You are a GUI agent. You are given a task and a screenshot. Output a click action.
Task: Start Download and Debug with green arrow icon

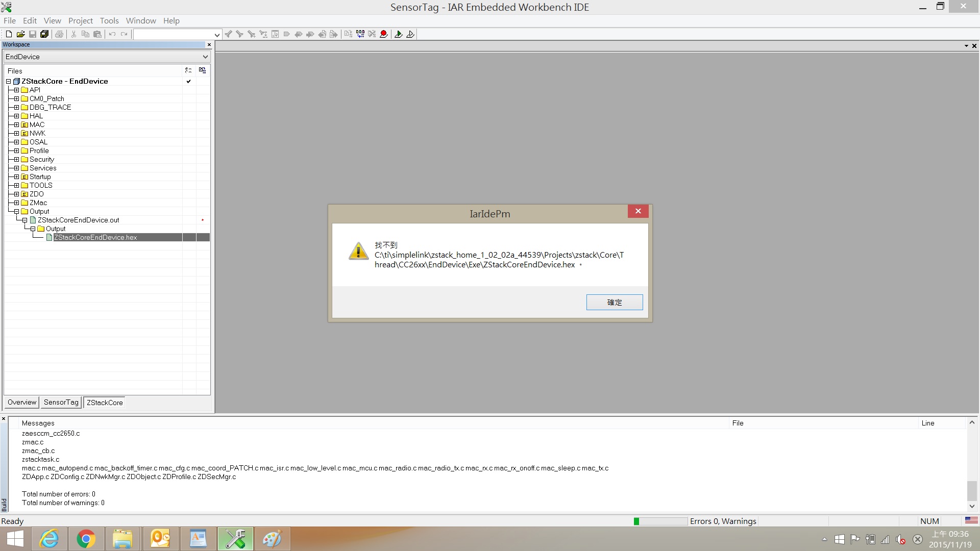tap(399, 34)
